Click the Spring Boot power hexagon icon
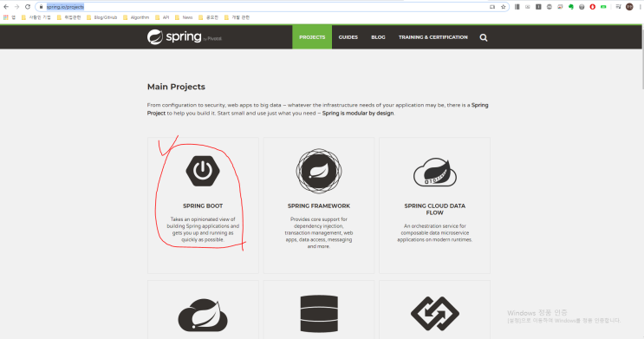Viewport: 644px width, 339px height. [x=203, y=171]
